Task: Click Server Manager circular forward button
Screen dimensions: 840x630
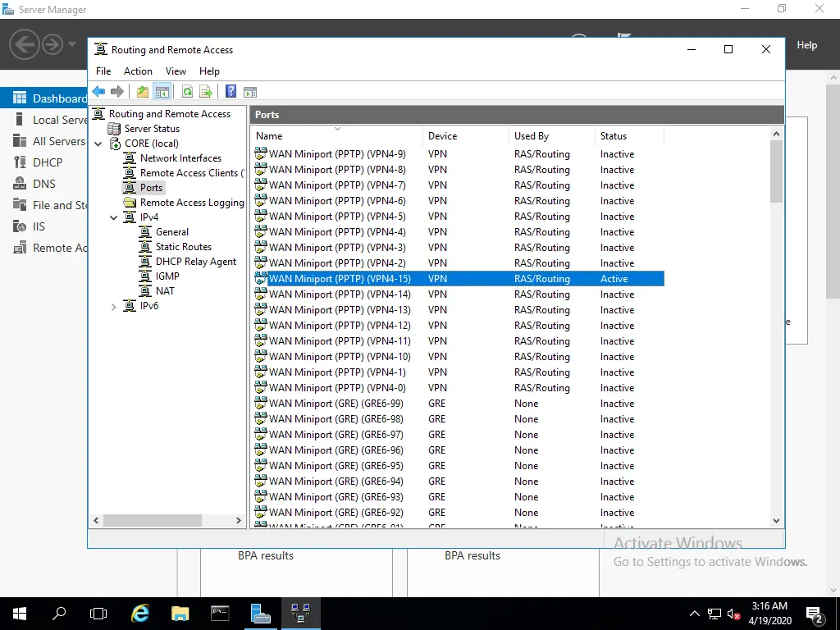Action: [x=52, y=44]
